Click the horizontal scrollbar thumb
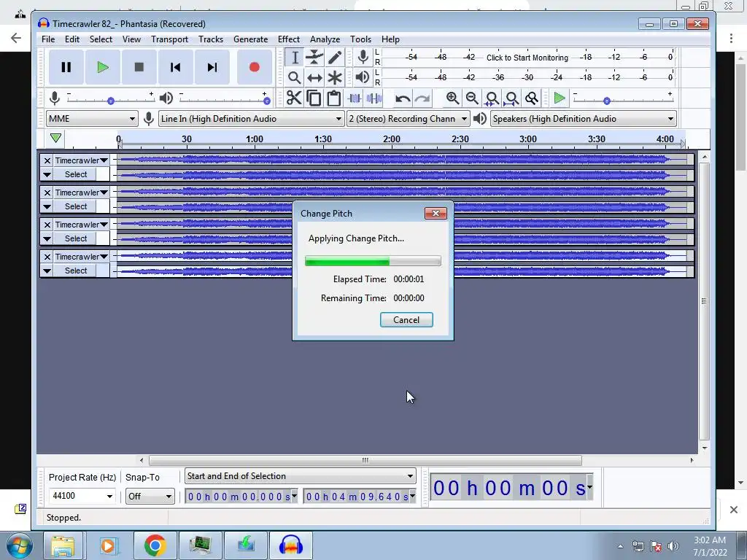This screenshot has width=747, height=560. (365, 460)
